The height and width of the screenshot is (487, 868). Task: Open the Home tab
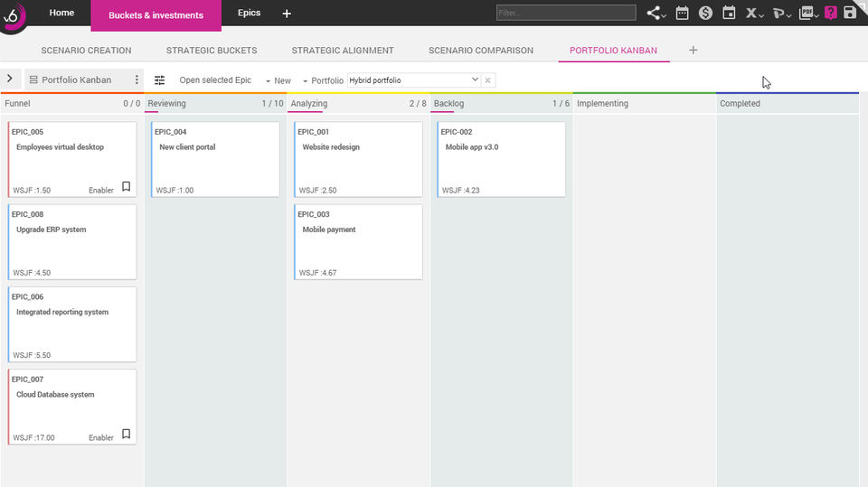click(x=61, y=13)
